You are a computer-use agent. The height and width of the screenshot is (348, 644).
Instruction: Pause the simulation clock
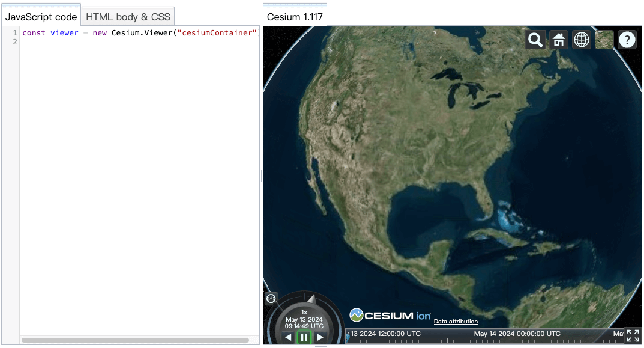pos(304,337)
